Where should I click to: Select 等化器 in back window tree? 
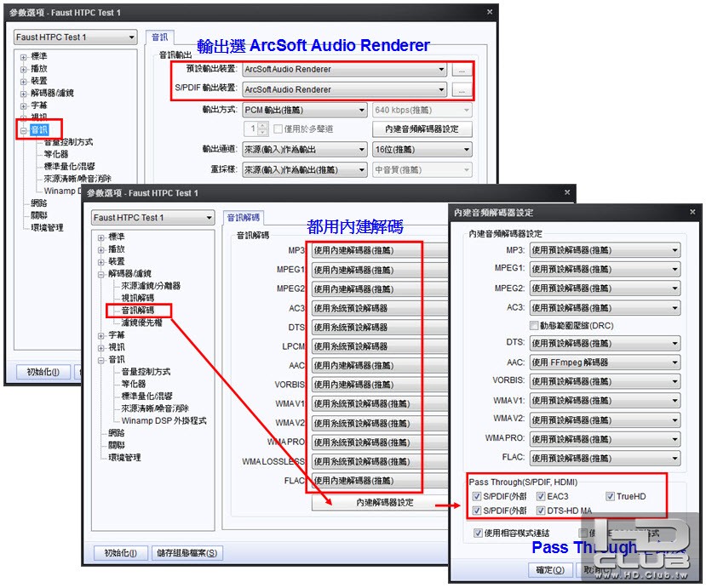coord(56,154)
